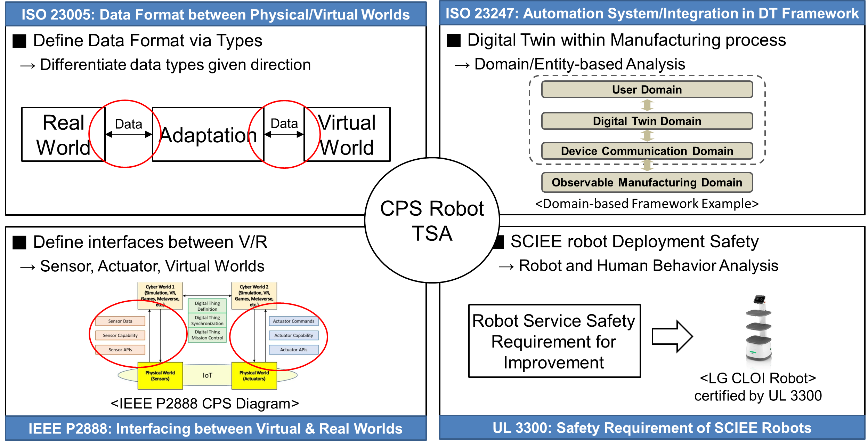Click the double arrow between User and Digital Twin domains
The height and width of the screenshot is (446, 868).
647,105
